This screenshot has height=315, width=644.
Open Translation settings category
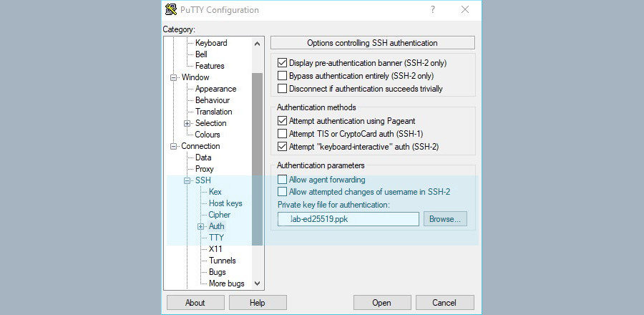click(213, 112)
